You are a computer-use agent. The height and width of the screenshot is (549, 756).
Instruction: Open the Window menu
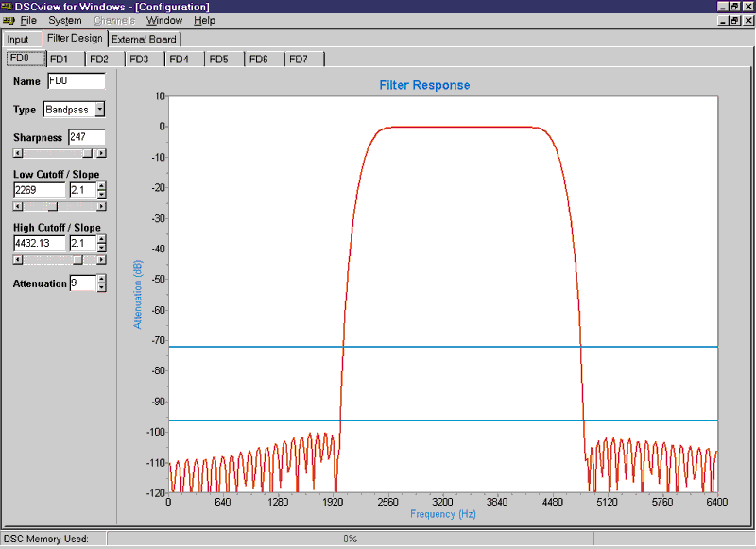pos(164,20)
